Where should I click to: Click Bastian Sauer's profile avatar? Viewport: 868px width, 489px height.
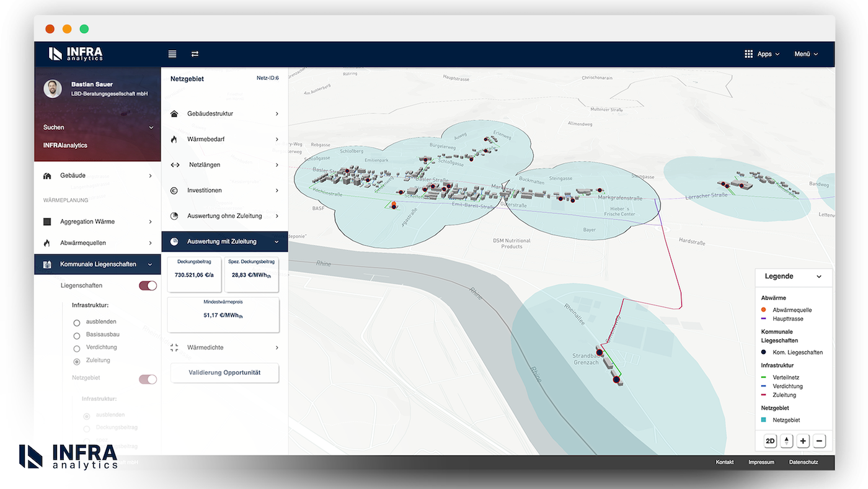point(53,89)
